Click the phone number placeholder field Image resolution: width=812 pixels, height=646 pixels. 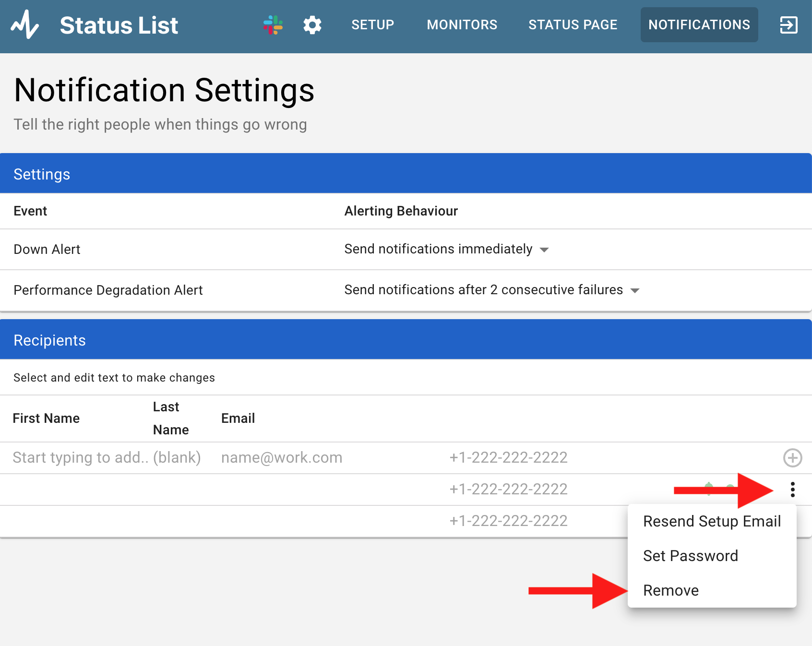(x=508, y=457)
